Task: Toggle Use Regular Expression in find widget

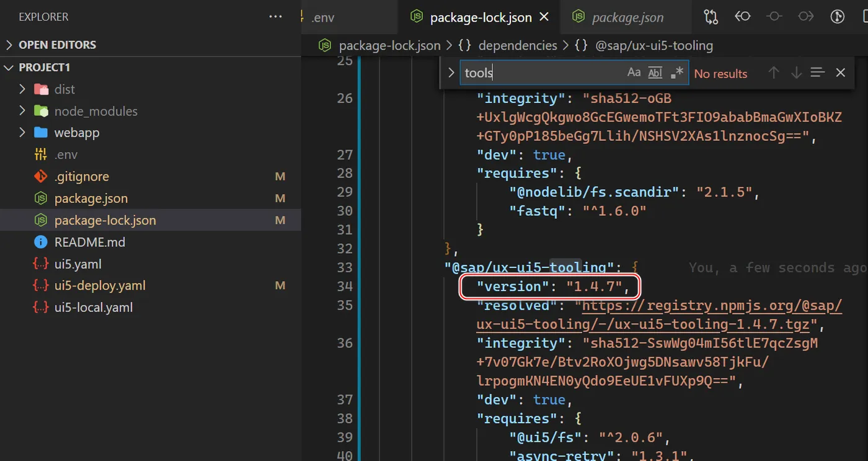Action: point(677,73)
